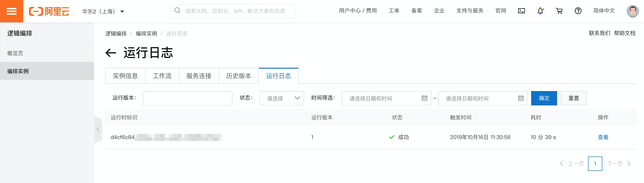
Task: Focus the top search box
Action: coord(233,11)
